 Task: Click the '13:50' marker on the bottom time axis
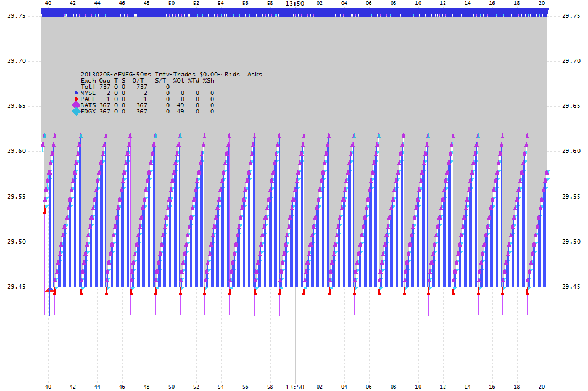pos(295,387)
